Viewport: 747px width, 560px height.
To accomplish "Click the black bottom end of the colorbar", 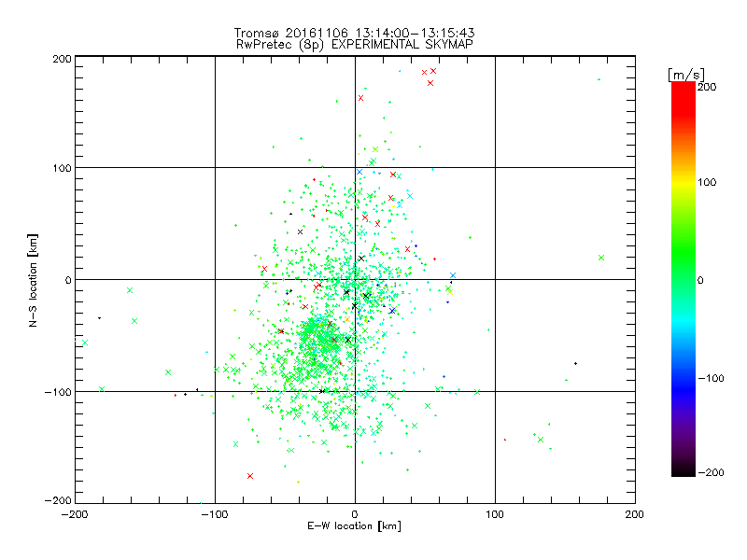I will coord(684,469).
